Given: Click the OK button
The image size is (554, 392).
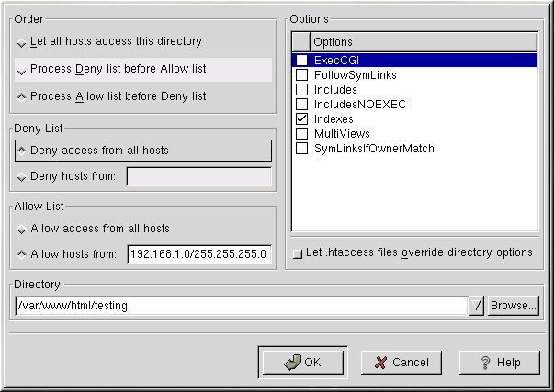Looking at the screenshot, I should (300, 362).
